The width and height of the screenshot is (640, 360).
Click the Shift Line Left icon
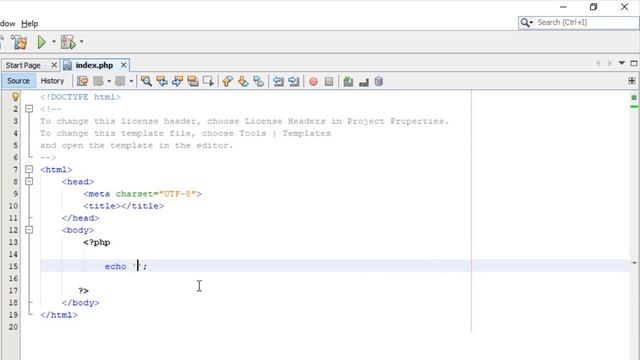click(x=278, y=81)
